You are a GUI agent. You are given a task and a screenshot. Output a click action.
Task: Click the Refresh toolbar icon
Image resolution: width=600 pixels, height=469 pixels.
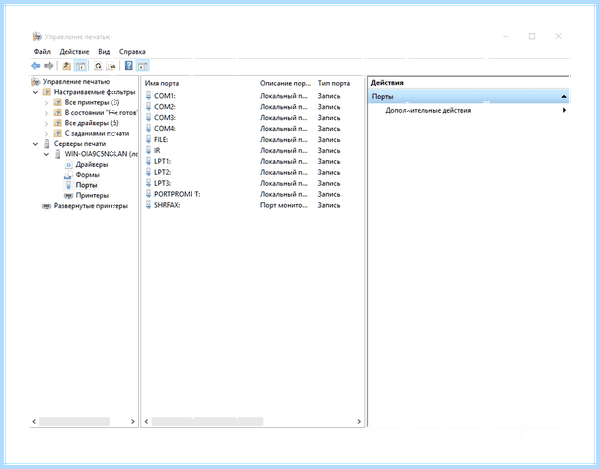(98, 66)
